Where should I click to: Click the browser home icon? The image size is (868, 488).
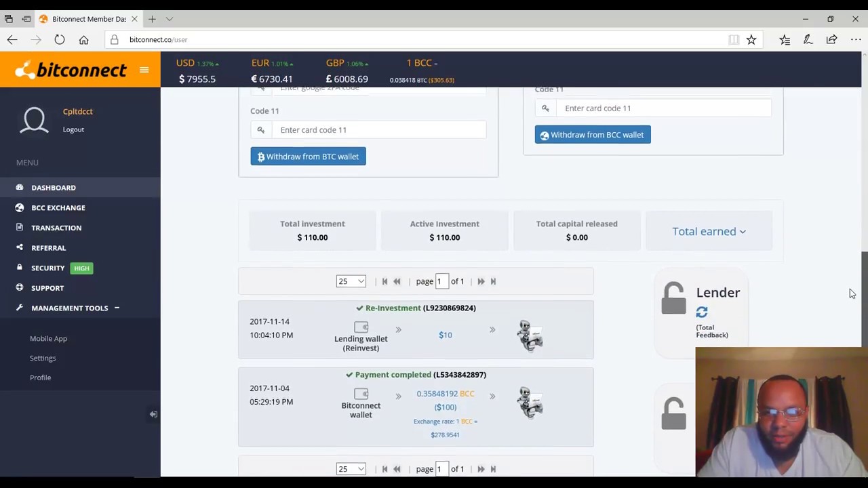coord(83,40)
